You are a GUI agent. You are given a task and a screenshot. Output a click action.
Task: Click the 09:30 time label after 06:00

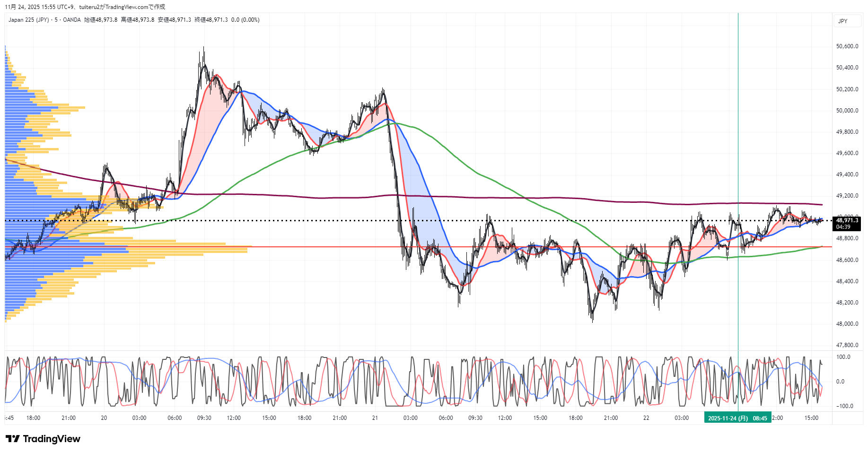coord(204,418)
